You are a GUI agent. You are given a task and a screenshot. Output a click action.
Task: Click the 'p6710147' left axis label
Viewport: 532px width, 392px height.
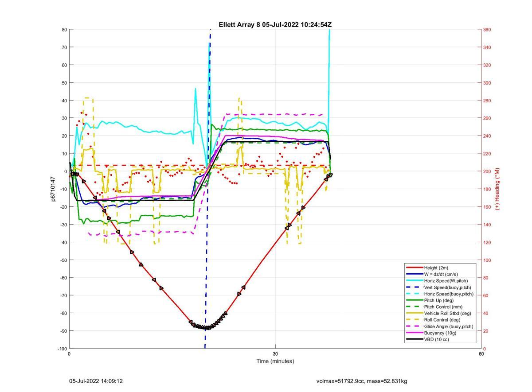pos(52,189)
